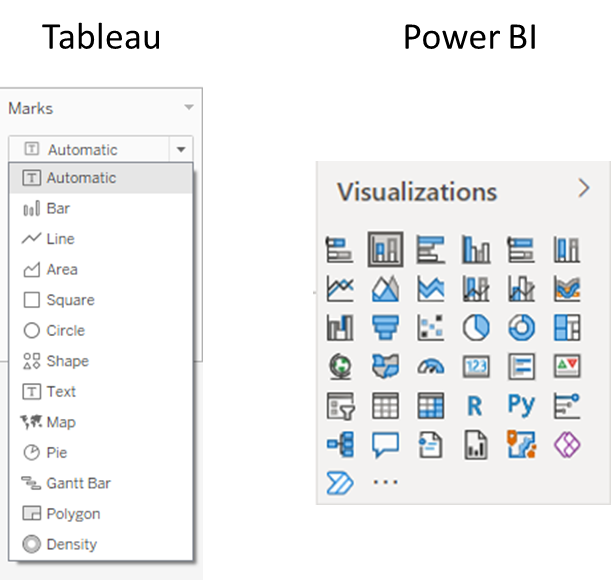Image resolution: width=611 pixels, height=580 pixels.
Task: Choose the Power Automate visual
Action: tap(340, 483)
